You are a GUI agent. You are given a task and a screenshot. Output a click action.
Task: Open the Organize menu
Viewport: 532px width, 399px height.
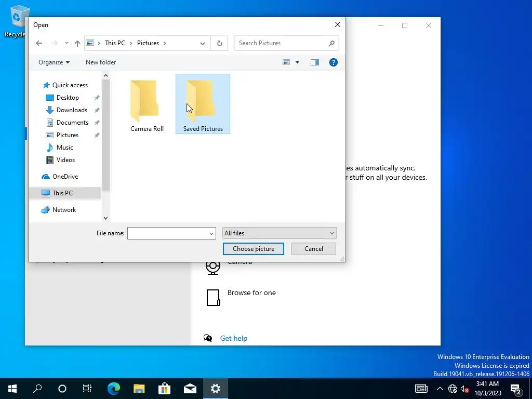click(54, 62)
